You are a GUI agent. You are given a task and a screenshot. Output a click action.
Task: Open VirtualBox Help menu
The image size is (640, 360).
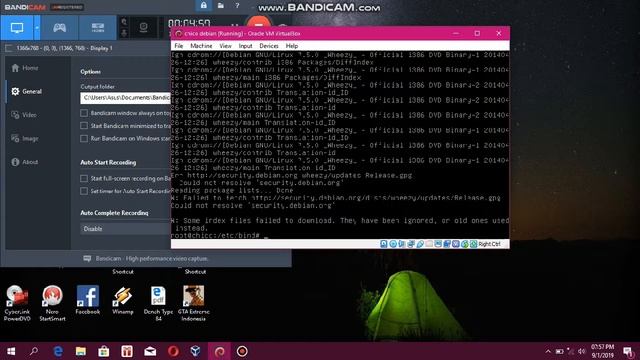pos(292,46)
